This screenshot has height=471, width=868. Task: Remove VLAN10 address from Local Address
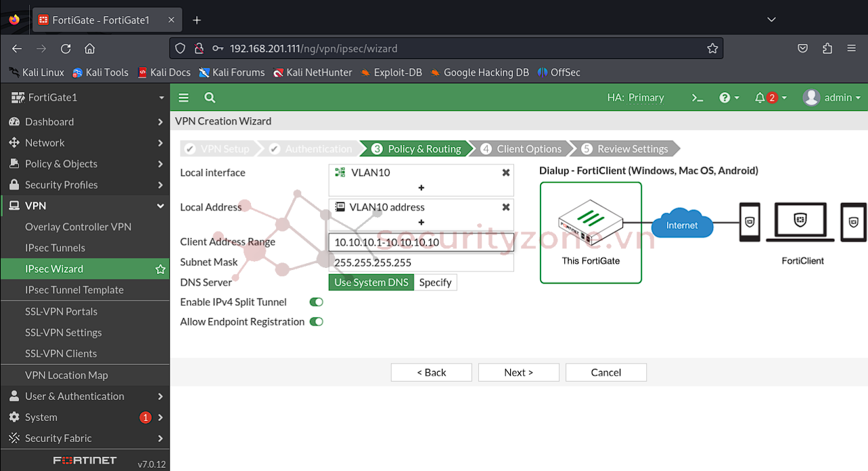[x=505, y=207]
